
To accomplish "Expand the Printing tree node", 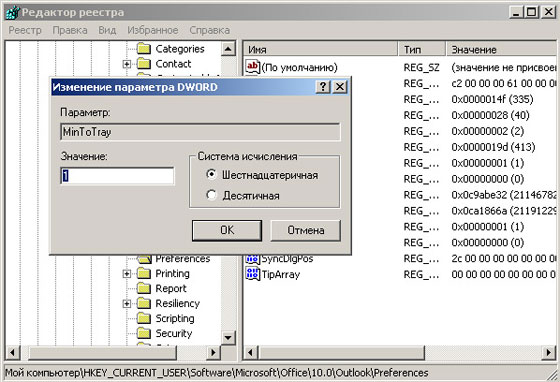I will pos(126,274).
